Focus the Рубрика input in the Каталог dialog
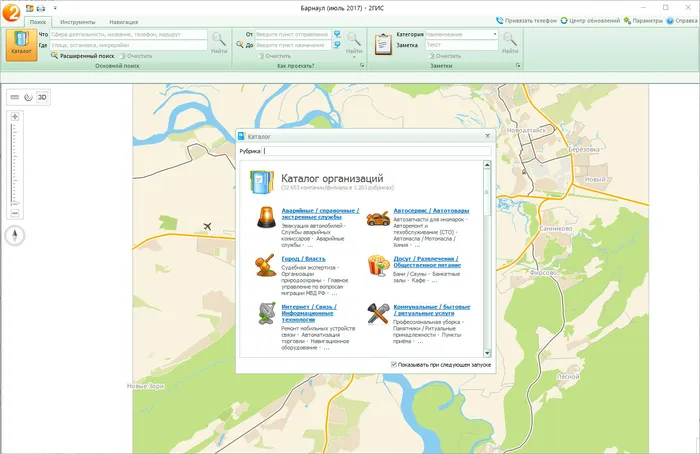Screen dimensions: 700x454 point(377,151)
